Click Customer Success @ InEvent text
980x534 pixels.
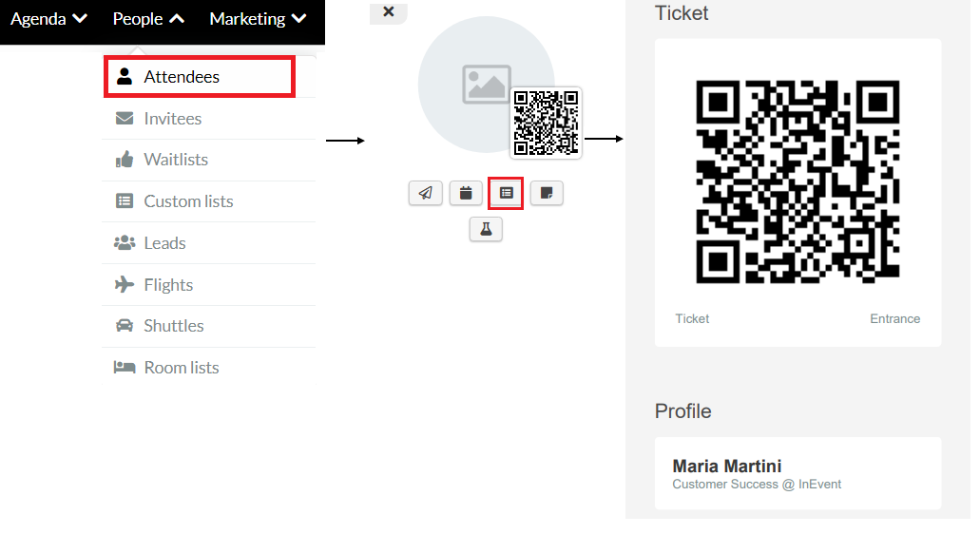pos(757,485)
